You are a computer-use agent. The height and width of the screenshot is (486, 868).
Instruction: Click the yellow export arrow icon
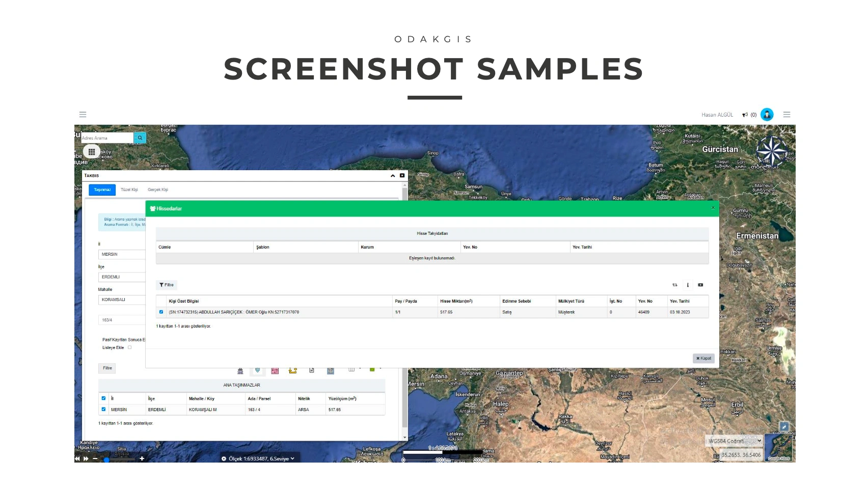[293, 371]
